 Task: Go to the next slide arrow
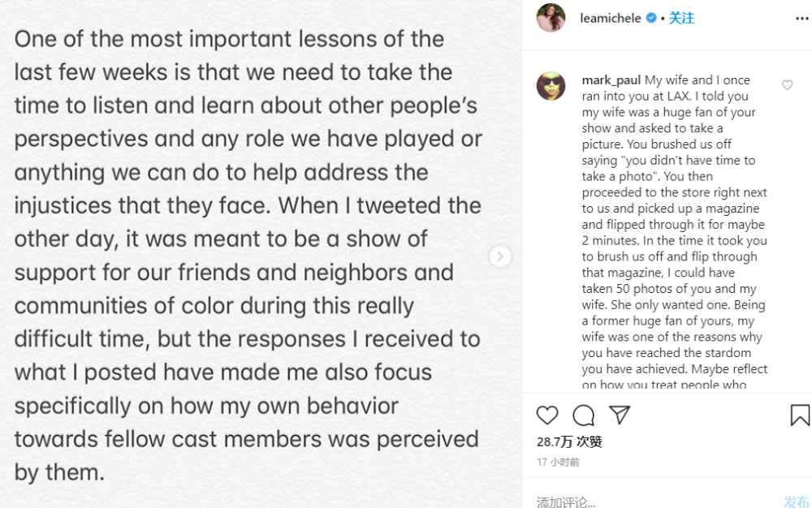pyautogui.click(x=500, y=256)
